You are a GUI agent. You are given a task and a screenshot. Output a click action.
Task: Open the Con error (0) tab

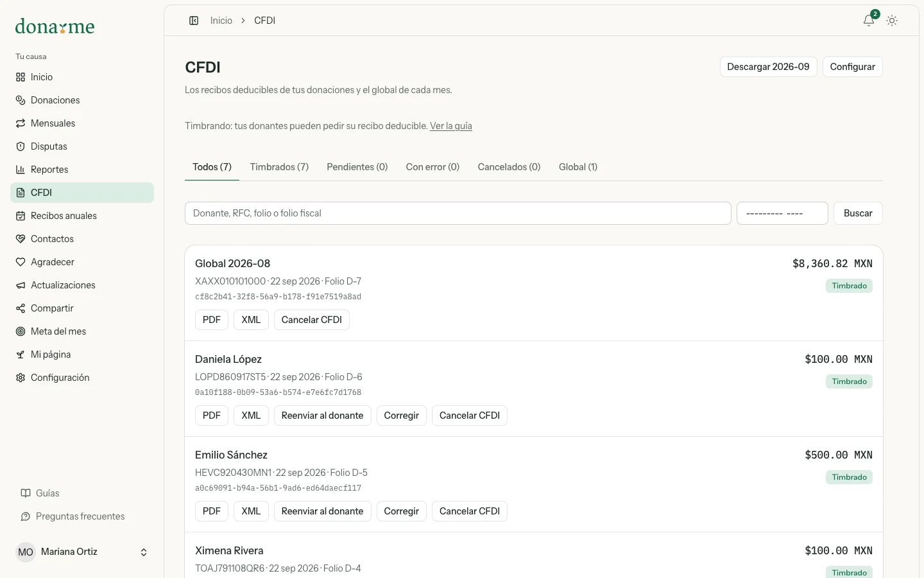click(432, 167)
